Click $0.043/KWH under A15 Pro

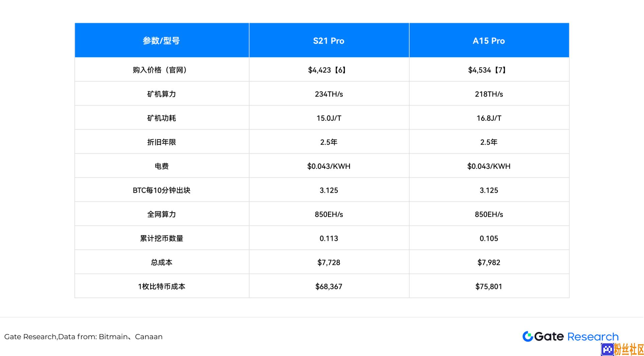point(489,166)
